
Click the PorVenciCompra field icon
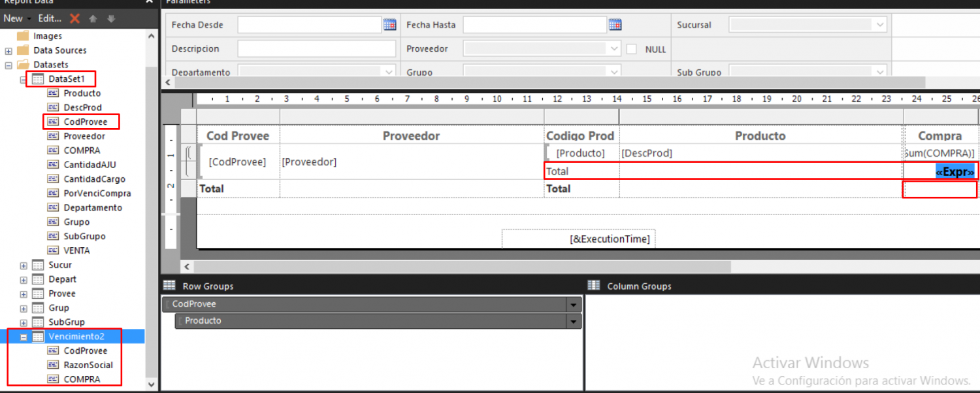point(54,194)
